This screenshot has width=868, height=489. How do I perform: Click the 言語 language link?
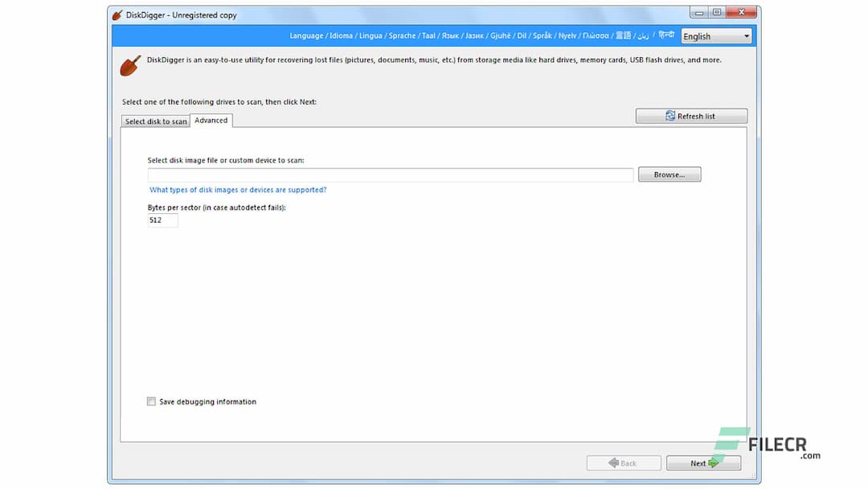623,35
